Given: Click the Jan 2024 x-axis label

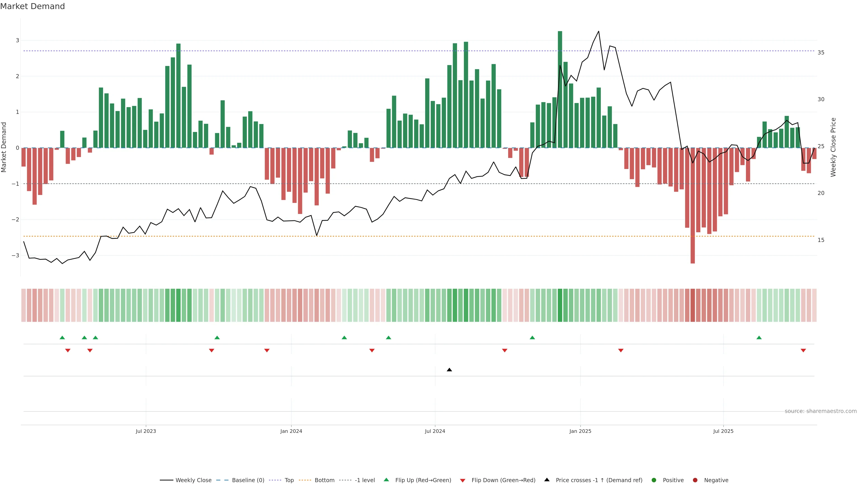Looking at the screenshot, I should coord(291,431).
